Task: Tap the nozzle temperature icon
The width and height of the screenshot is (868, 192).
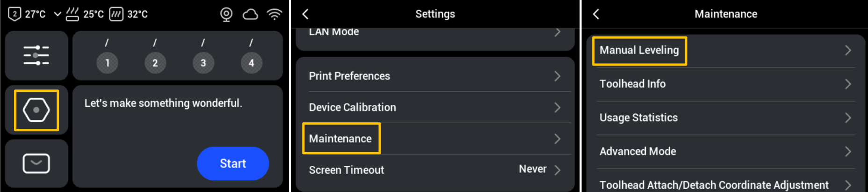Action: pos(14,14)
